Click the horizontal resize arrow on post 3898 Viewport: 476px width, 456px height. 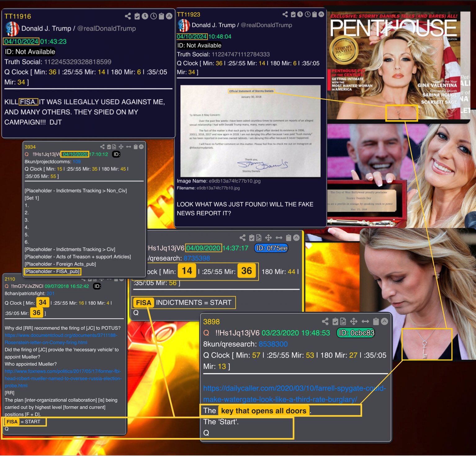point(365,321)
